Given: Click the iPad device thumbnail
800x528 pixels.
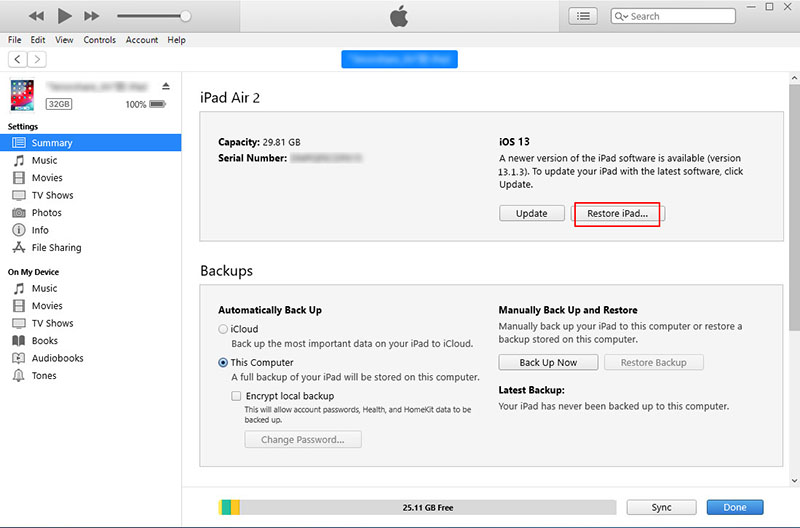Looking at the screenshot, I should [x=22, y=95].
